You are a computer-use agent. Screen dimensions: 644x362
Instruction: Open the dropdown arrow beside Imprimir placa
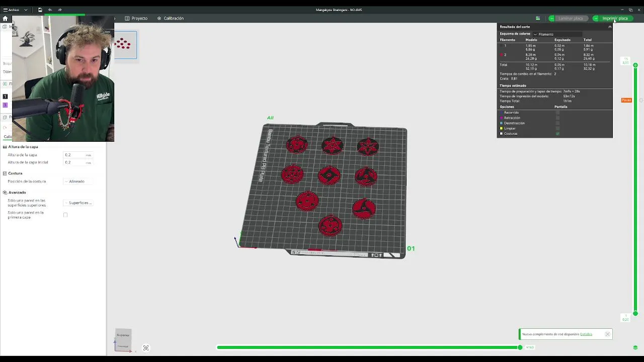click(596, 19)
